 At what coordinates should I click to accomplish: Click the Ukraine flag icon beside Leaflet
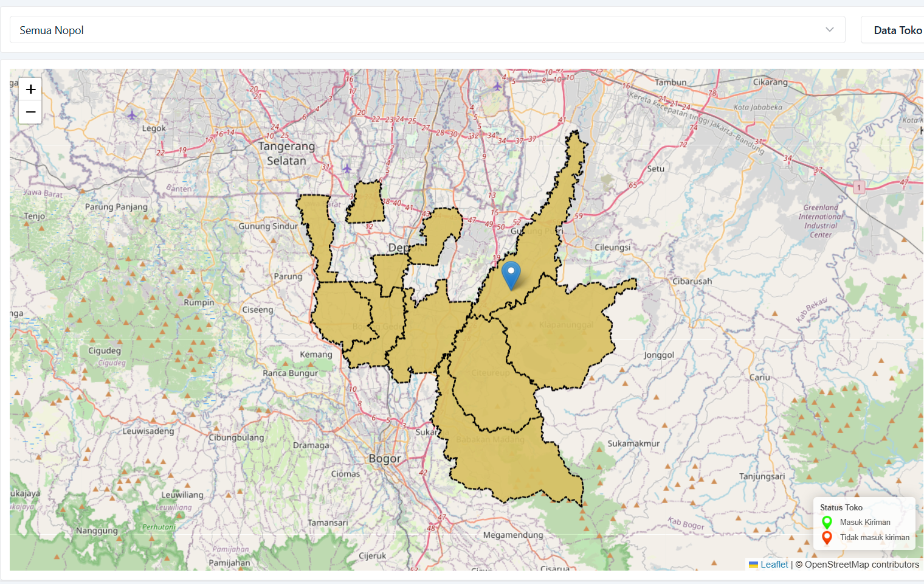pyautogui.click(x=753, y=565)
